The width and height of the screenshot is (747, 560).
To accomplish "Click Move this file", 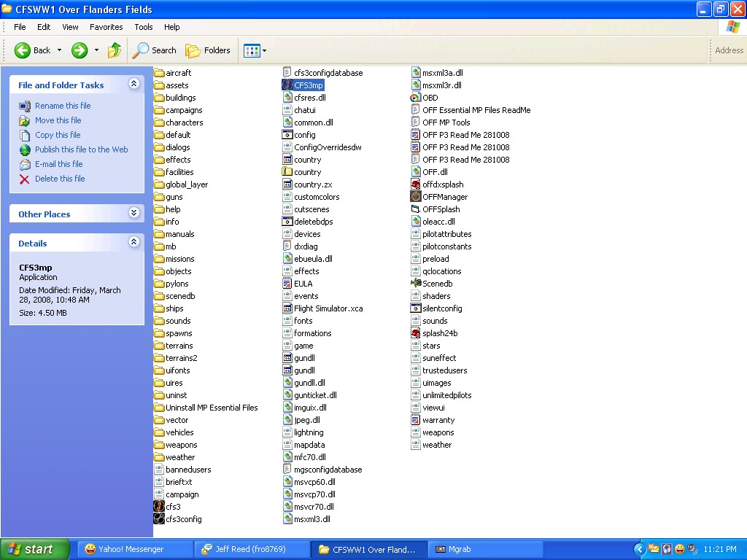I will coord(58,120).
